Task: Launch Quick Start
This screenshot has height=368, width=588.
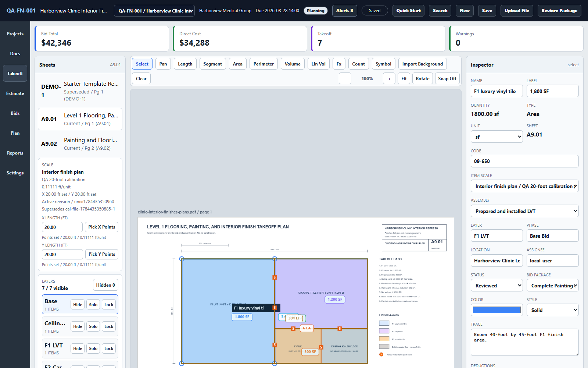Action: click(x=408, y=11)
